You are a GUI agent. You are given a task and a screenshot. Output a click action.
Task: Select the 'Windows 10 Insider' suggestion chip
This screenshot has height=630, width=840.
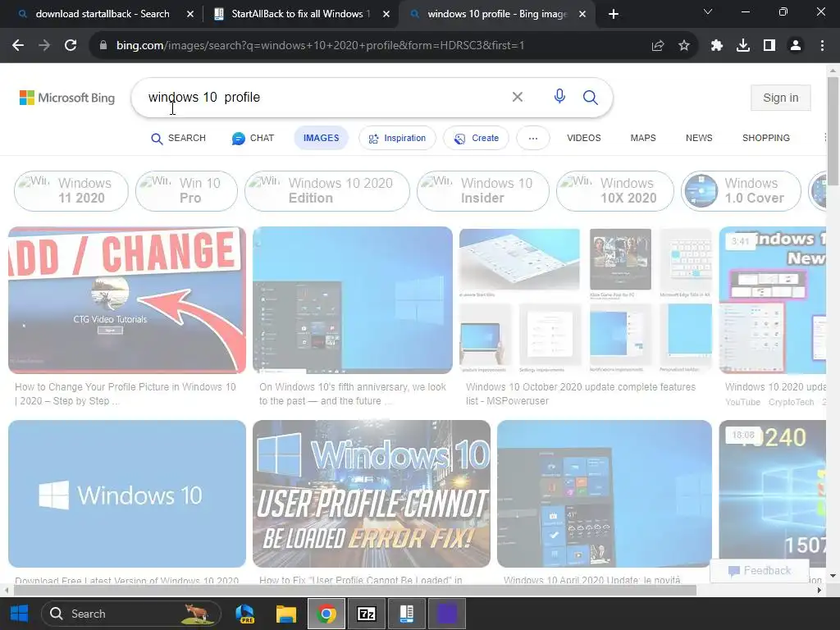click(483, 190)
